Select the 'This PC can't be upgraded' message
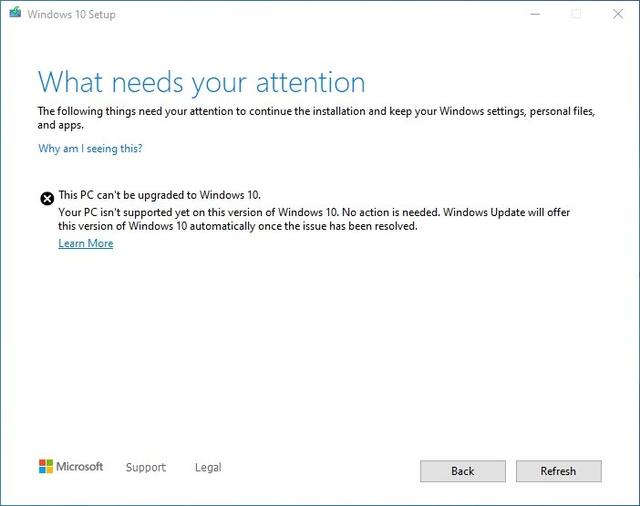The width and height of the screenshot is (640, 506). [160, 195]
